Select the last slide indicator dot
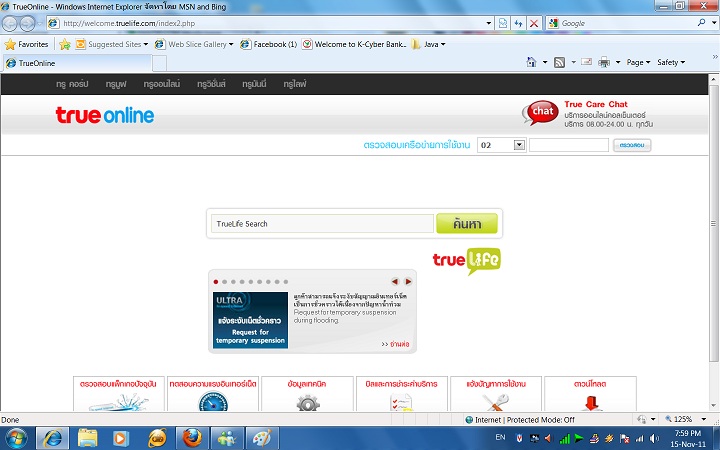 pos(286,281)
